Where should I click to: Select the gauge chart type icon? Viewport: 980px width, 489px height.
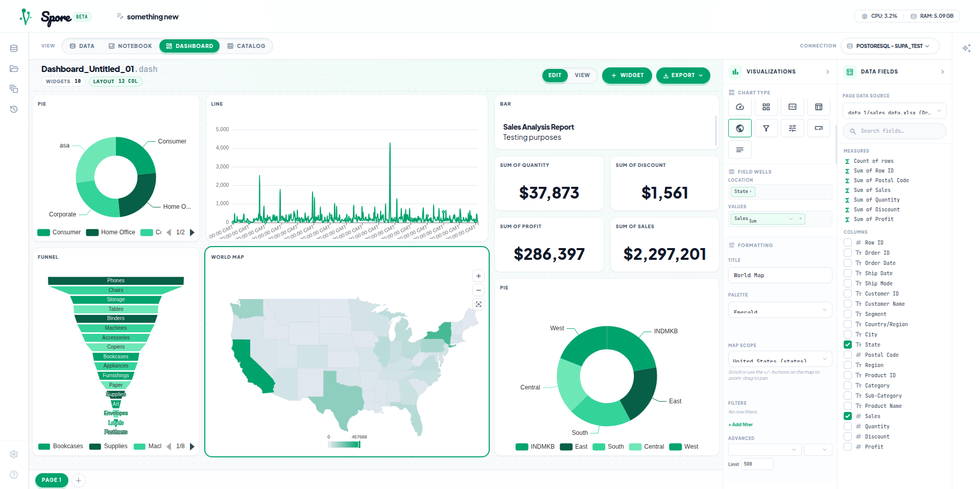pyautogui.click(x=739, y=107)
